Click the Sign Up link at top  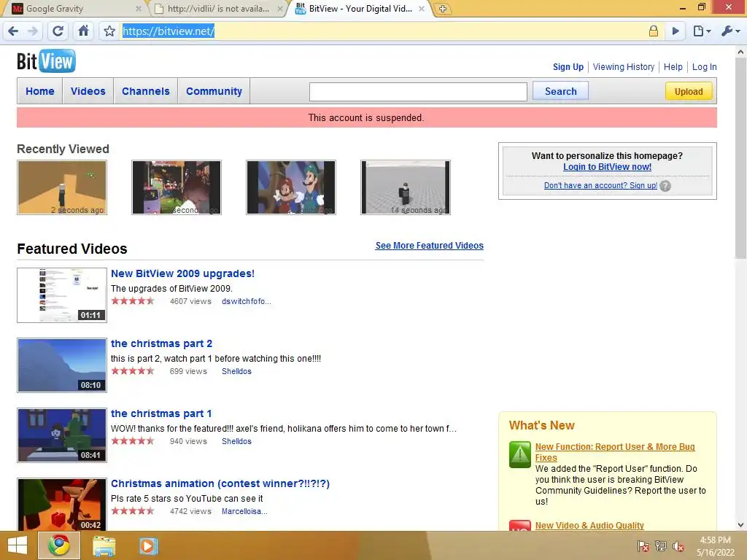point(568,66)
